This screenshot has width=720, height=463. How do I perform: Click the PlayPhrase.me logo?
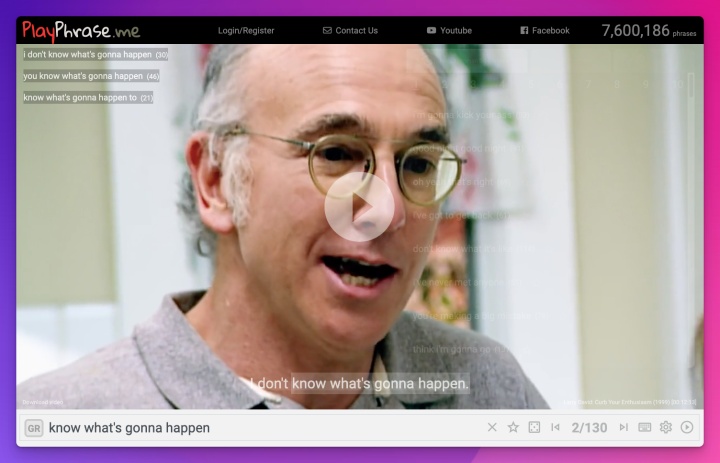81,31
